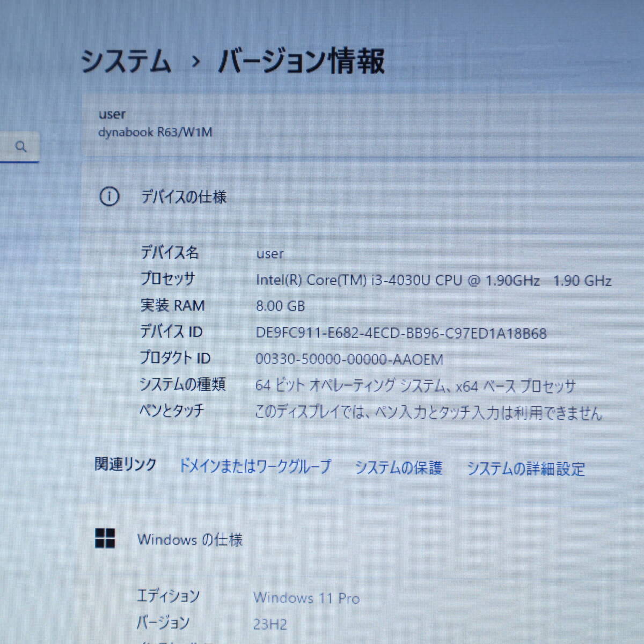Click the user name above dynabook R63/W1M
Image resolution: width=644 pixels, height=644 pixels.
(112, 114)
